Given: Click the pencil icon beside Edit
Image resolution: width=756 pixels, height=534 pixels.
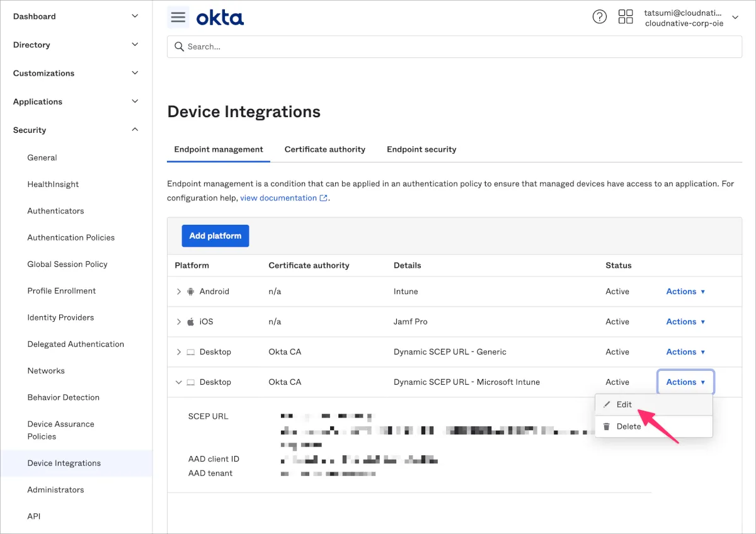Looking at the screenshot, I should [x=607, y=405].
